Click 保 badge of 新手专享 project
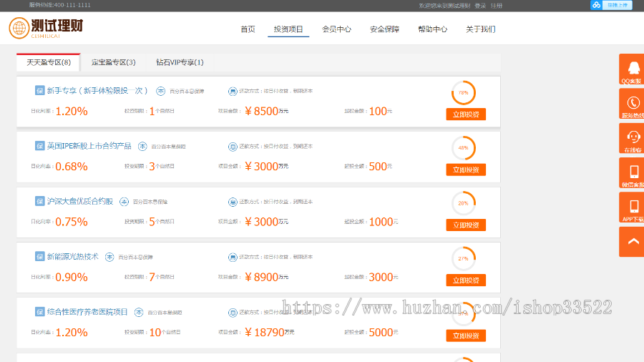Viewport: 644px width, 362px height. point(39,90)
